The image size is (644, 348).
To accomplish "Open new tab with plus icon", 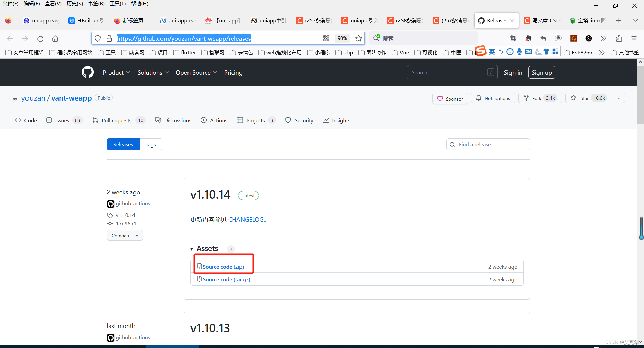I will [x=619, y=21].
